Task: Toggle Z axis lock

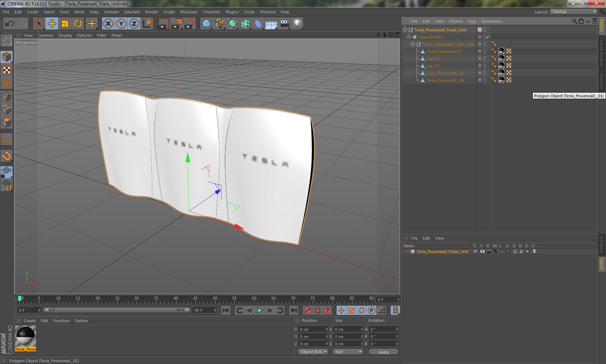Action: 134,24
